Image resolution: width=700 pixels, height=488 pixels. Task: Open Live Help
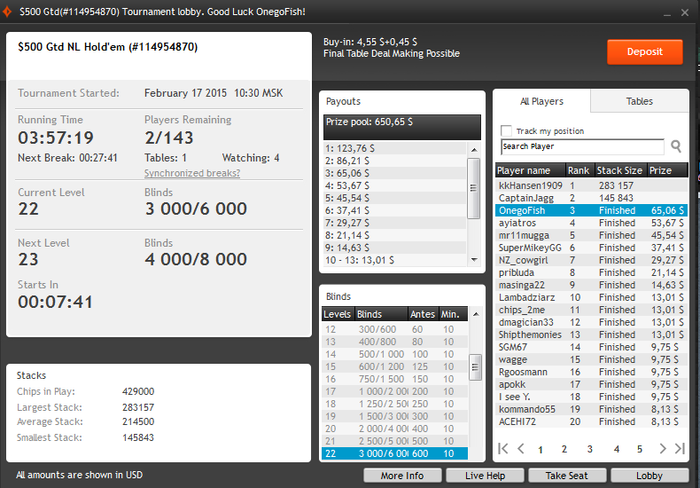(x=485, y=475)
